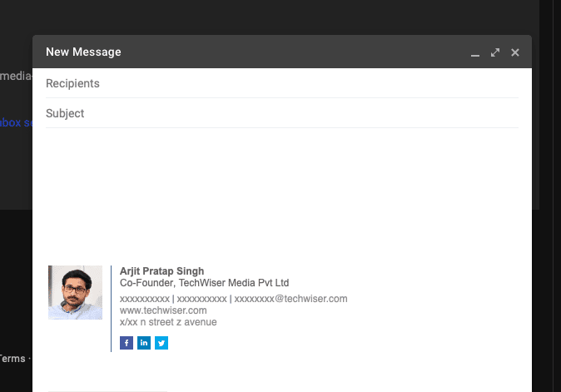Click the first masked phone number in signature
561x392 pixels.
point(144,299)
